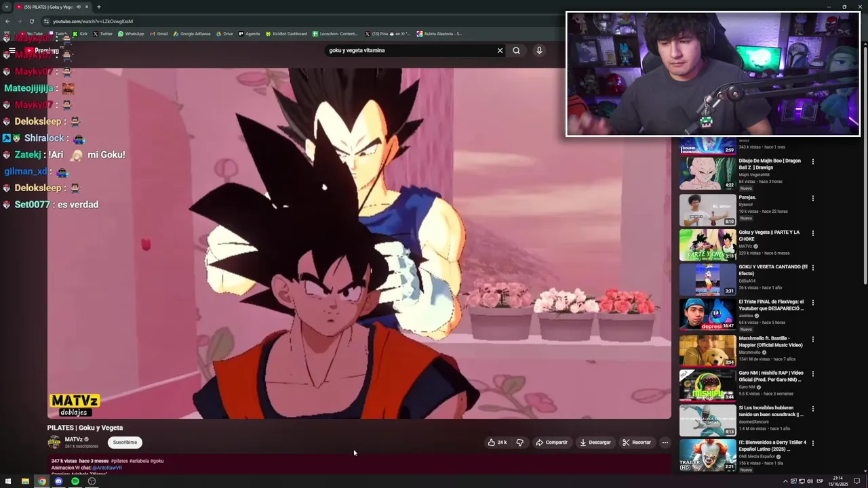Open the Recortar clip tool

[637, 443]
